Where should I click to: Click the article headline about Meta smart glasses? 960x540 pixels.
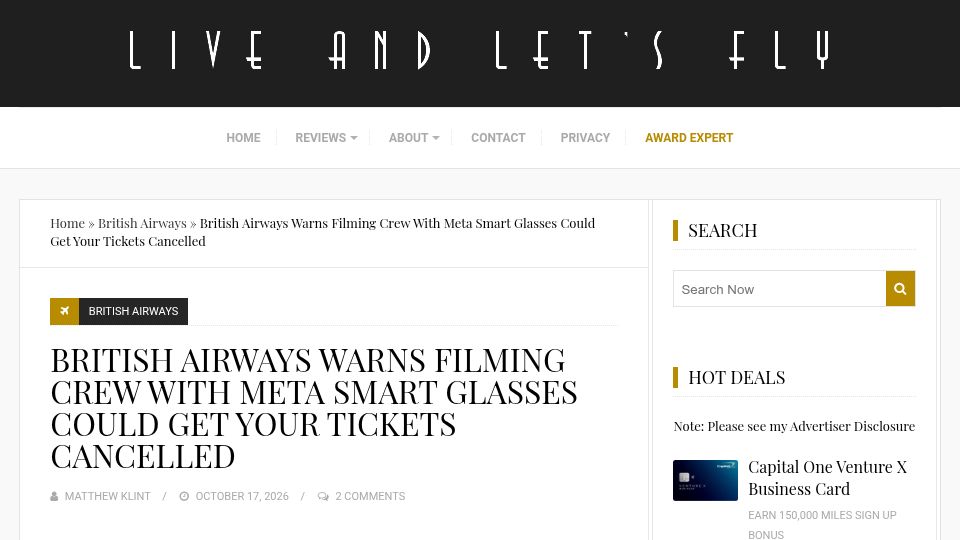pos(313,408)
